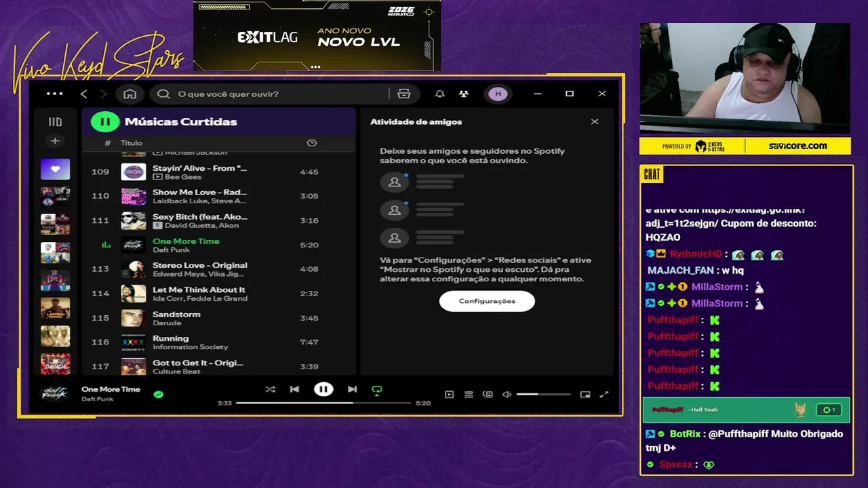The width and height of the screenshot is (868, 488).
Task: Click the magnifier search icon
Action: (x=163, y=94)
